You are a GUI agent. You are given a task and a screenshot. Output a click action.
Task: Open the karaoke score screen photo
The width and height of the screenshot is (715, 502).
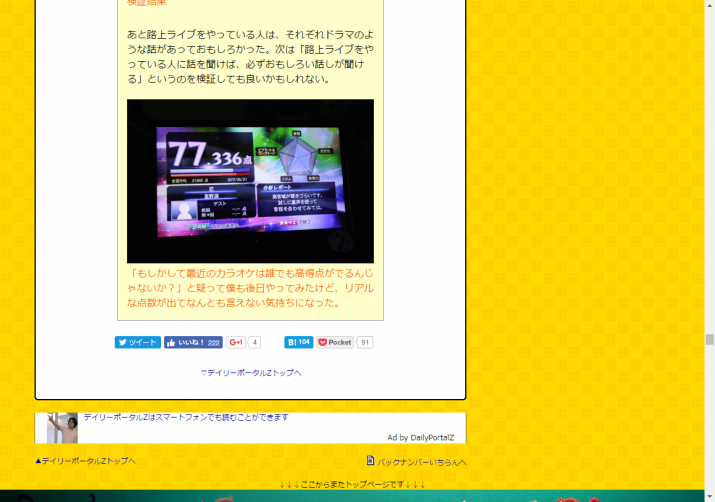(250, 181)
